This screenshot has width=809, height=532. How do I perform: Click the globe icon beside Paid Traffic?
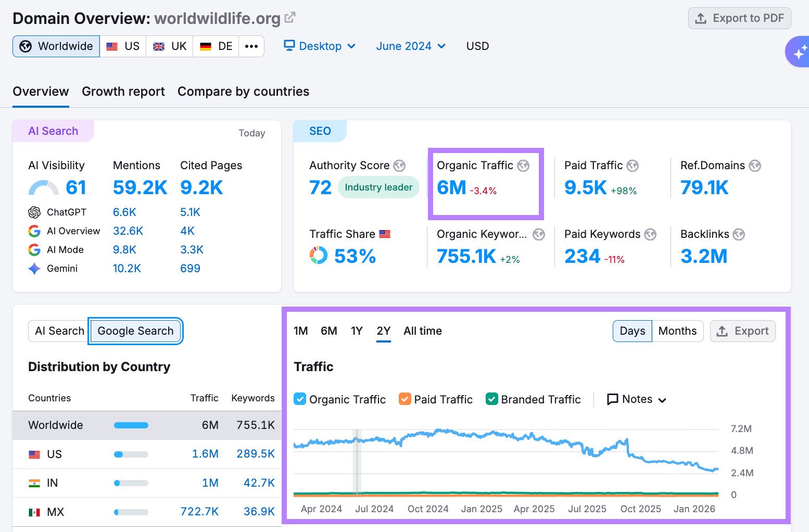click(633, 166)
